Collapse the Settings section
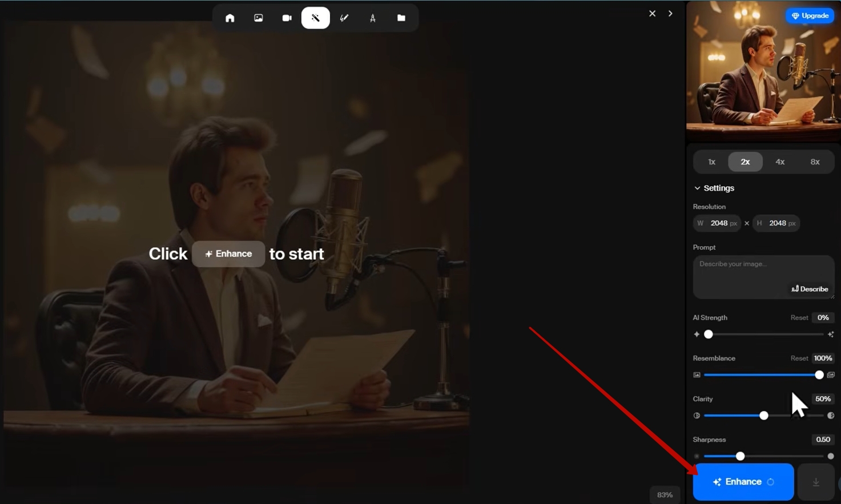The width and height of the screenshot is (841, 504). click(714, 188)
